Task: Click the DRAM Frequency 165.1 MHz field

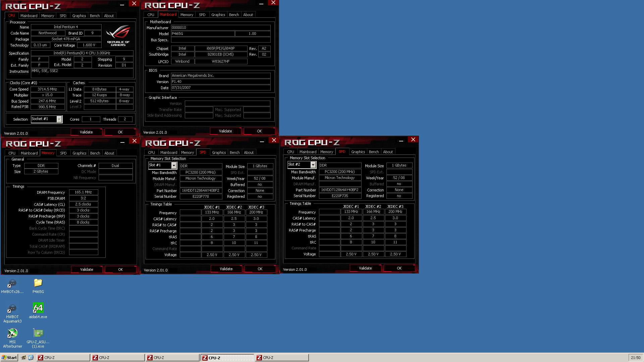Action: (84, 192)
